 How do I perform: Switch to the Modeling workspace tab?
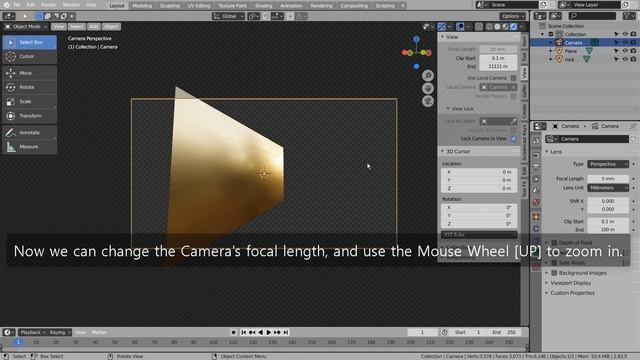(142, 6)
